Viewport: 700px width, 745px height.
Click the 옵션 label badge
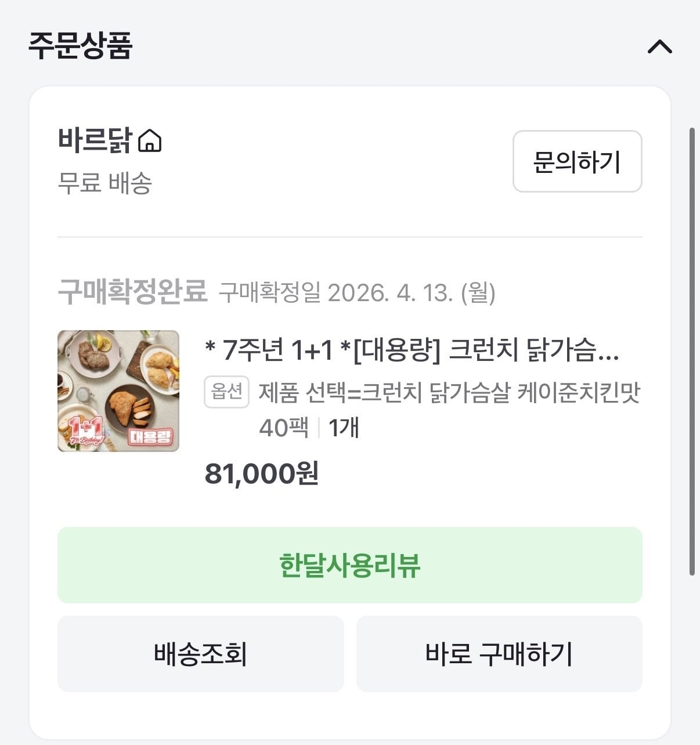click(x=226, y=392)
